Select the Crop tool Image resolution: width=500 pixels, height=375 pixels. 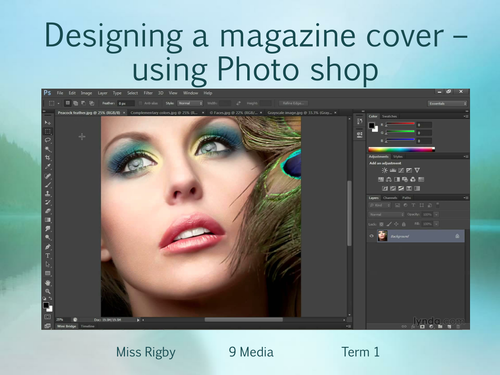click(x=48, y=158)
